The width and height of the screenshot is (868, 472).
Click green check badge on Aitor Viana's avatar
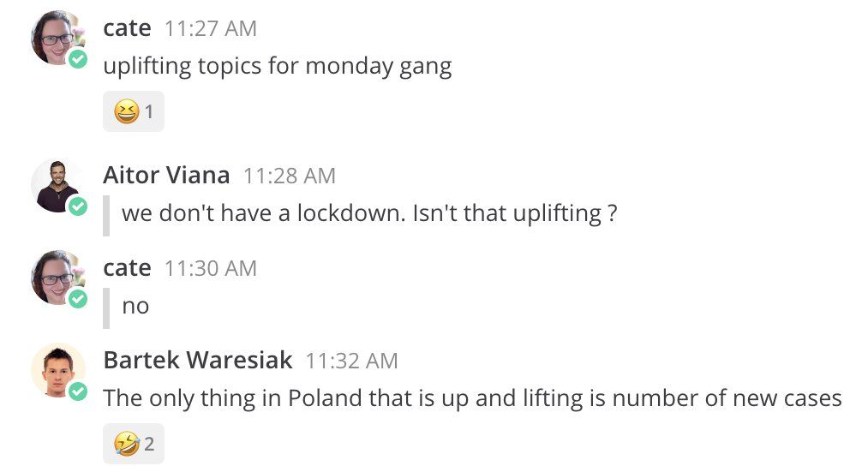click(x=78, y=206)
